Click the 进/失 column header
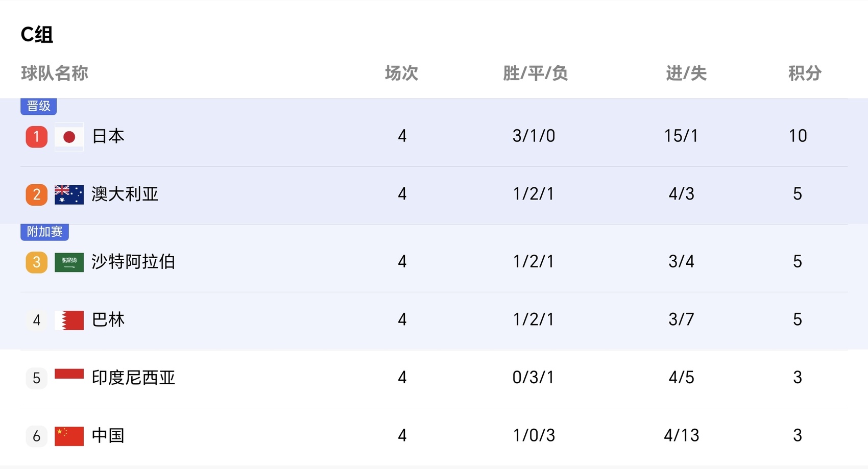 (x=686, y=73)
